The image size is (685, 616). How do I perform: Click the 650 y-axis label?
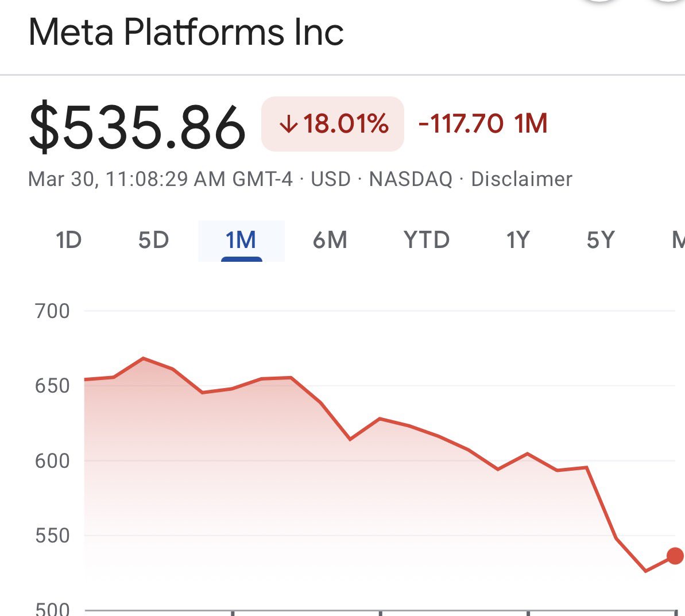pyautogui.click(x=52, y=386)
